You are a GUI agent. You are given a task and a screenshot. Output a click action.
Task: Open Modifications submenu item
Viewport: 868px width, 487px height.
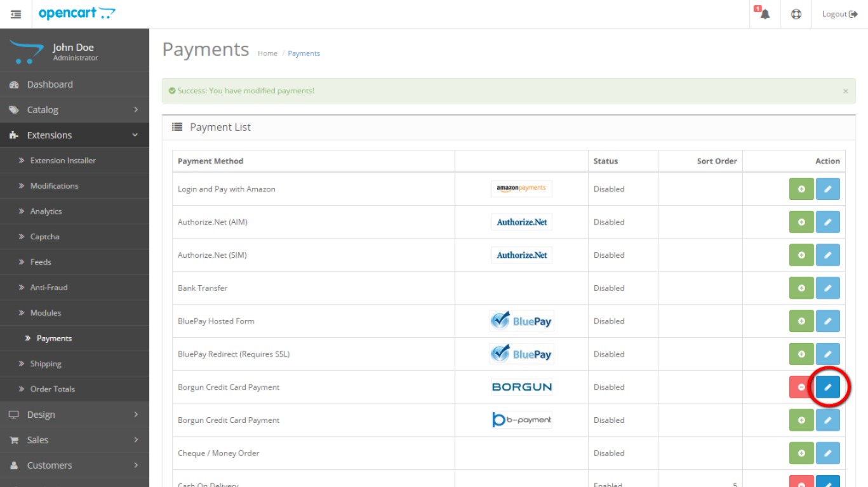click(74, 186)
